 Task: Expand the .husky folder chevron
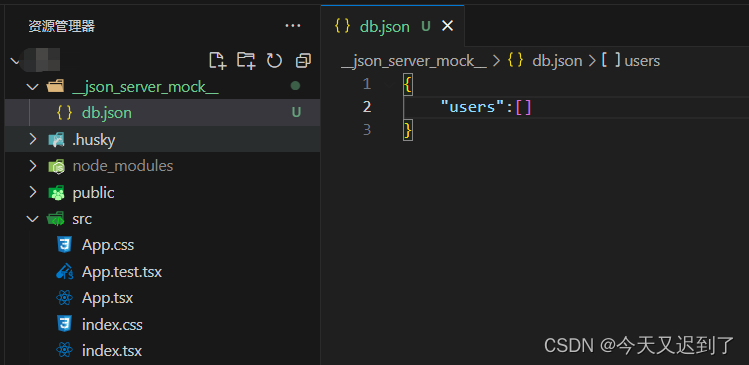tap(32, 140)
